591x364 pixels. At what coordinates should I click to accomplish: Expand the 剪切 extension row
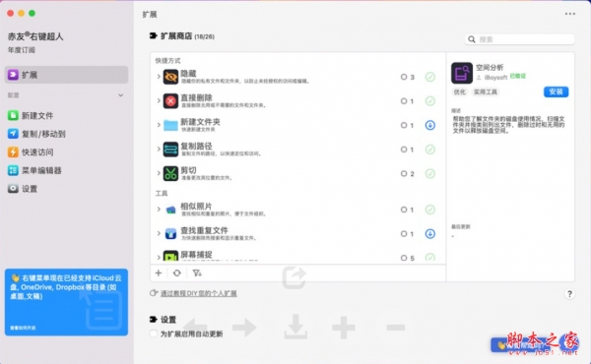[x=159, y=173]
